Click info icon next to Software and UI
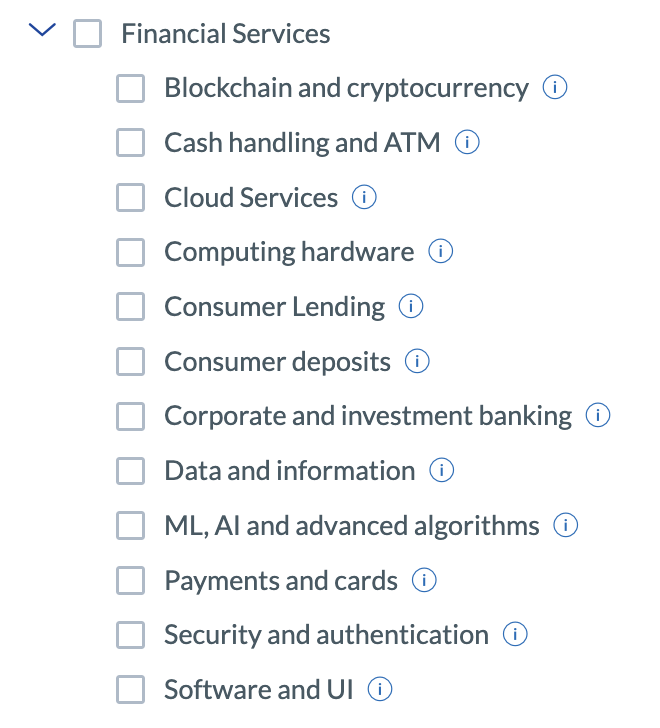 click(x=380, y=689)
